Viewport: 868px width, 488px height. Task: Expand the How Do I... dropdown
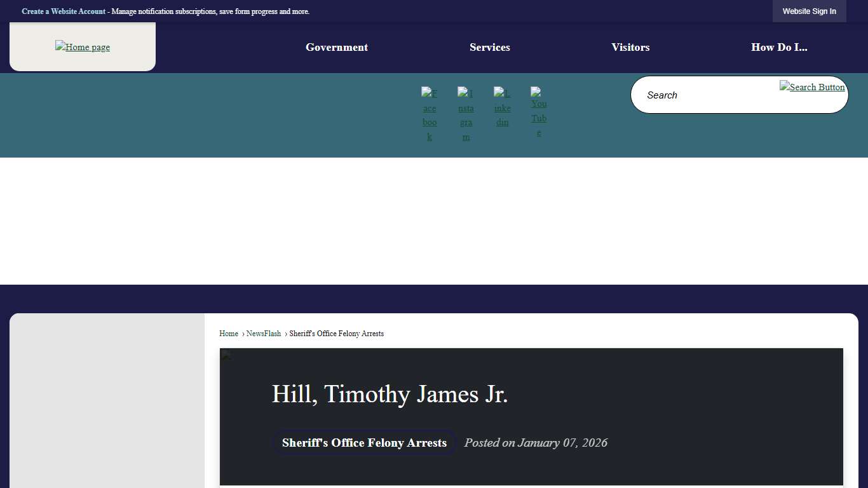coord(779,47)
